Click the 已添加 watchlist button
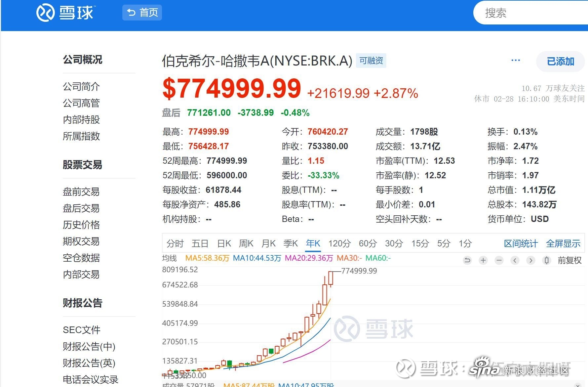 point(561,62)
